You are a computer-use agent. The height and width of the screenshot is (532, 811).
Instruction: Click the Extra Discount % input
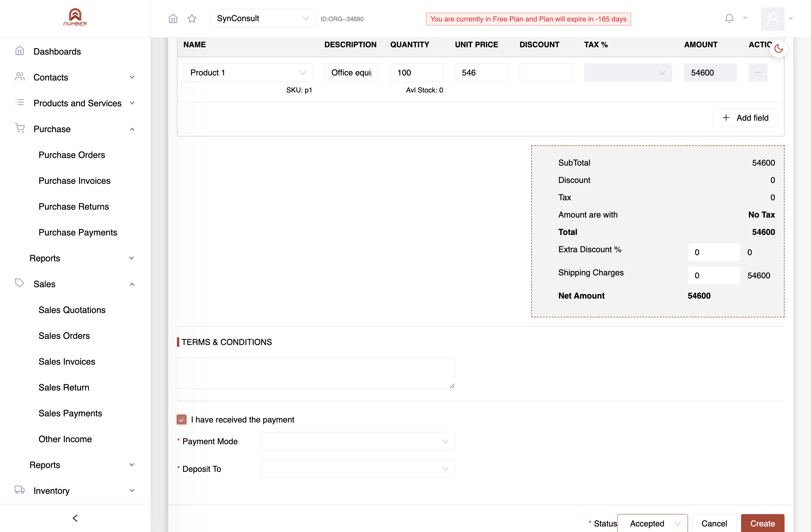[x=714, y=252]
